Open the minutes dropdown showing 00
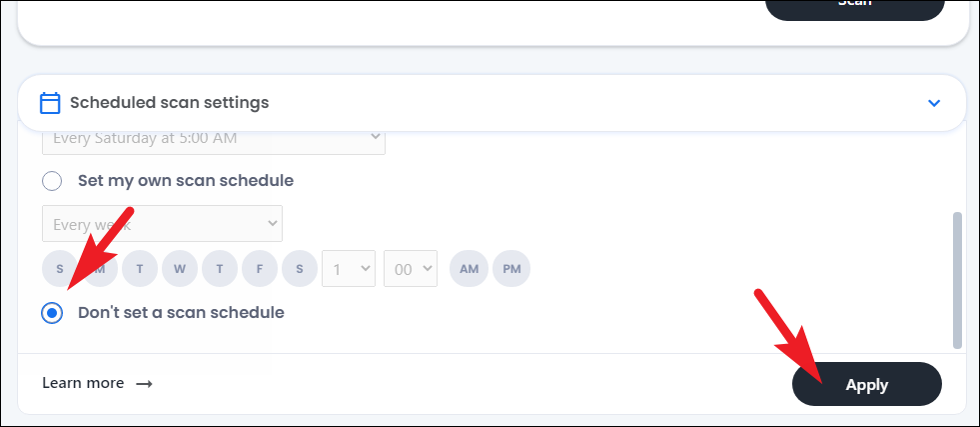 coord(411,268)
